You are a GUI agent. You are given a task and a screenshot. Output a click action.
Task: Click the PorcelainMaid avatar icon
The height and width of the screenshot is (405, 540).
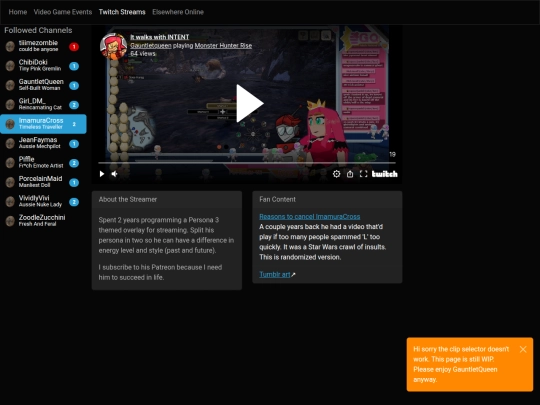(10, 182)
